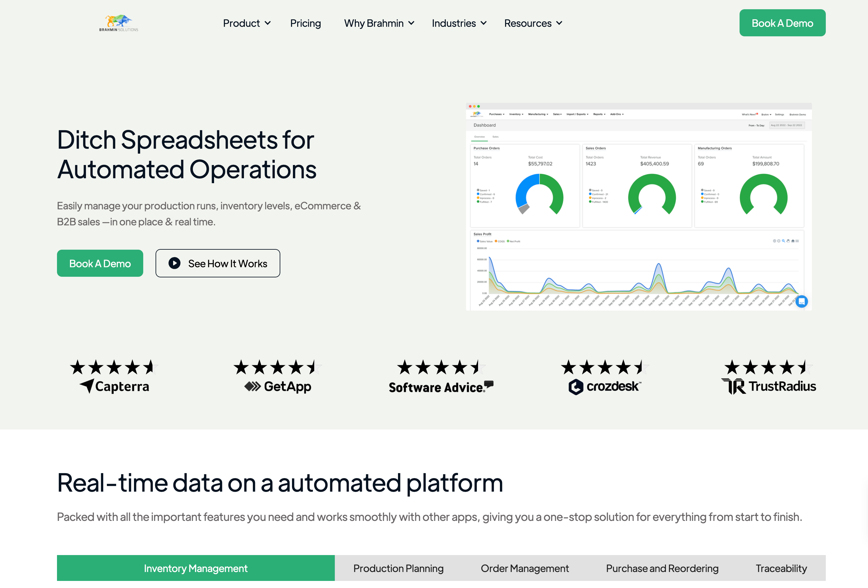Switch to the Sales dashboard tab
The height and width of the screenshot is (588, 868).
pos(495,137)
